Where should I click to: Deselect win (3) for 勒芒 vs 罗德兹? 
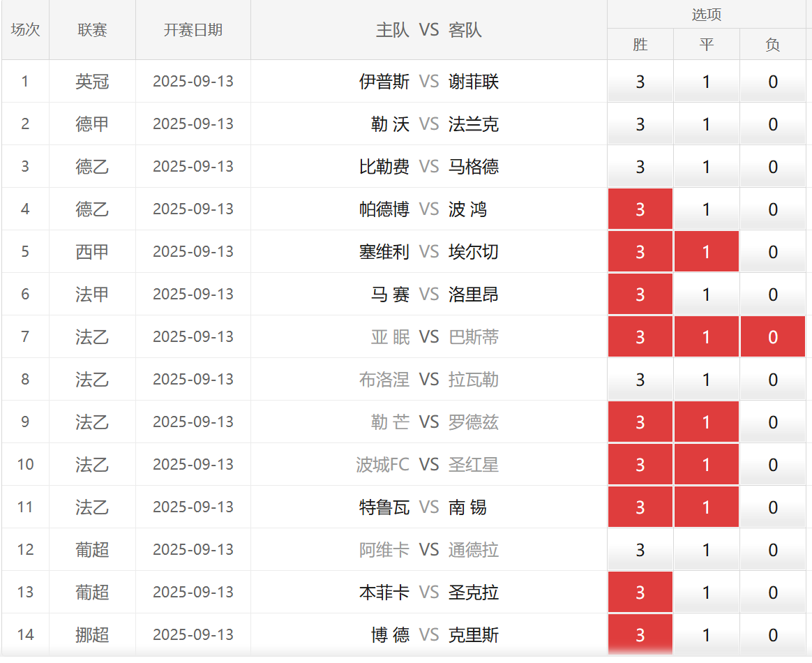click(640, 422)
